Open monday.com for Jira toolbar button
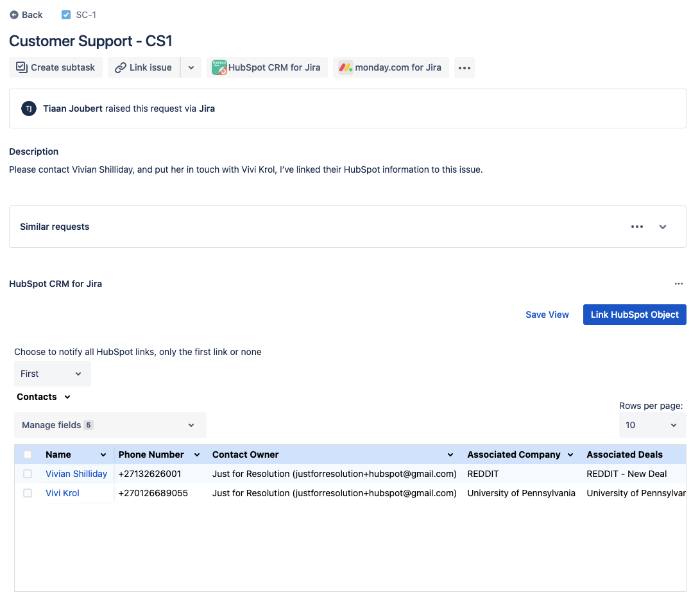 [x=391, y=67]
